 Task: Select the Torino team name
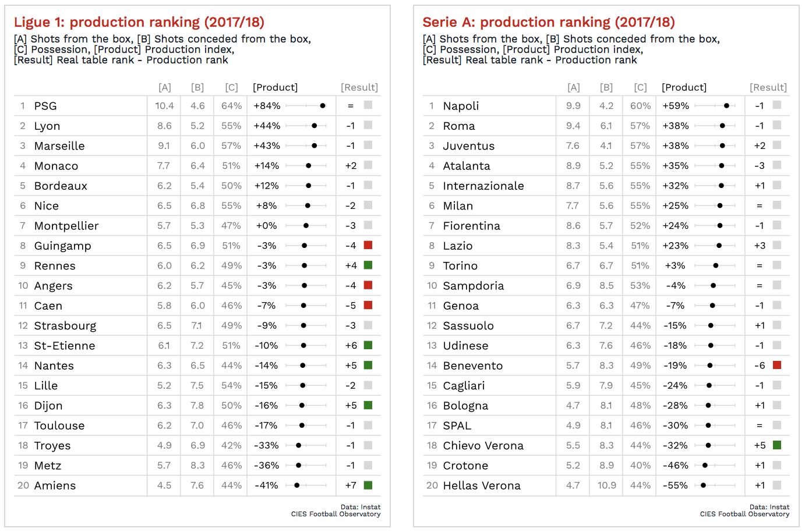point(460,266)
